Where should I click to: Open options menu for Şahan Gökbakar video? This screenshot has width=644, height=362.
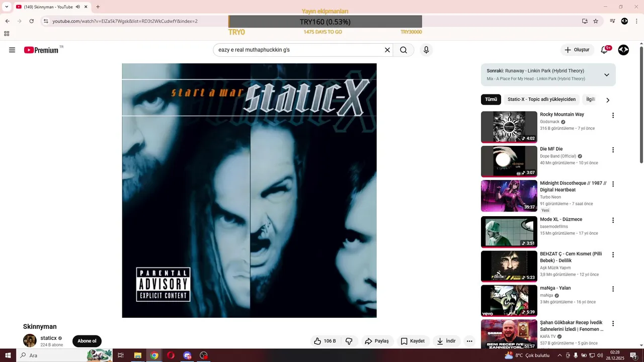[x=613, y=323]
